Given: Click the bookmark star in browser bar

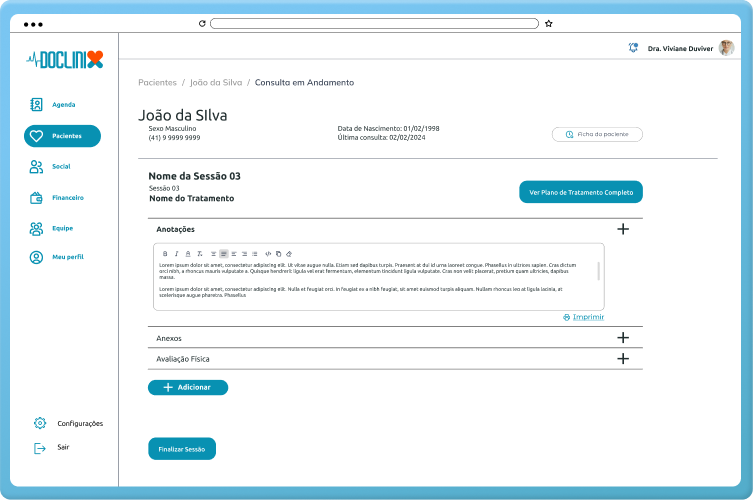Looking at the screenshot, I should click(x=549, y=23).
